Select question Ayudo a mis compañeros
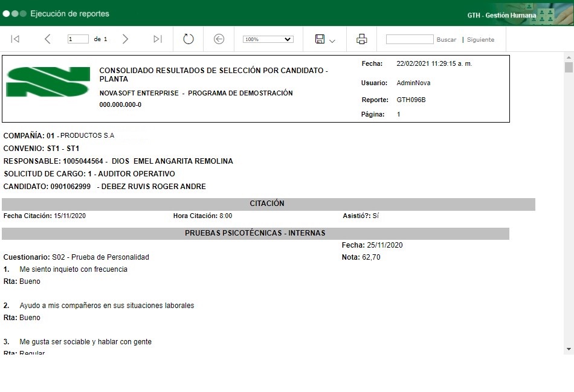Viewport: 574px width, 392px height. click(107, 306)
